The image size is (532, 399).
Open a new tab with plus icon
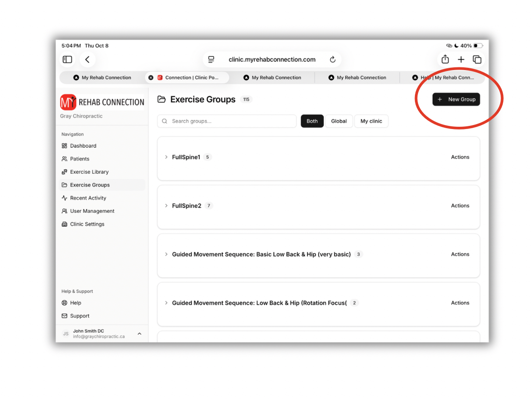[461, 59]
